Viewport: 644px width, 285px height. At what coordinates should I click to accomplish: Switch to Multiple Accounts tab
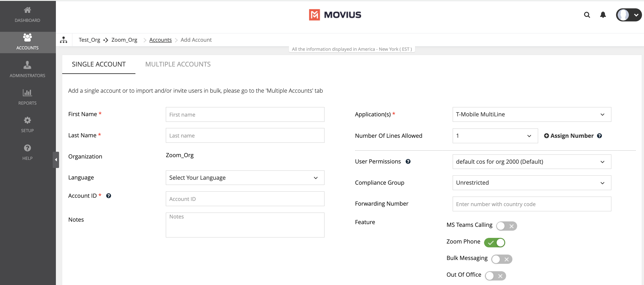click(x=178, y=64)
